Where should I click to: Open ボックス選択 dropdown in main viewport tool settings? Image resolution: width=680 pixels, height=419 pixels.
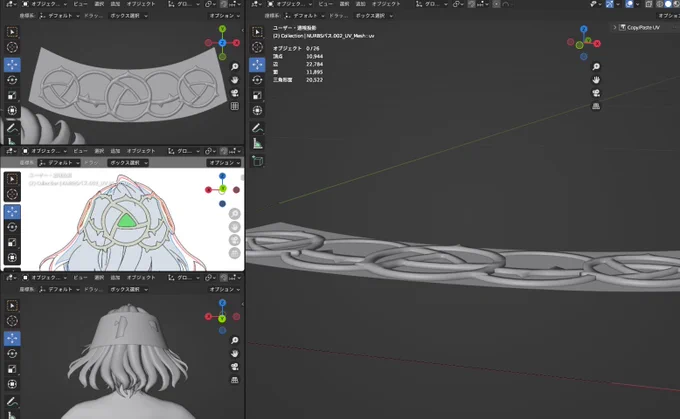pos(374,16)
